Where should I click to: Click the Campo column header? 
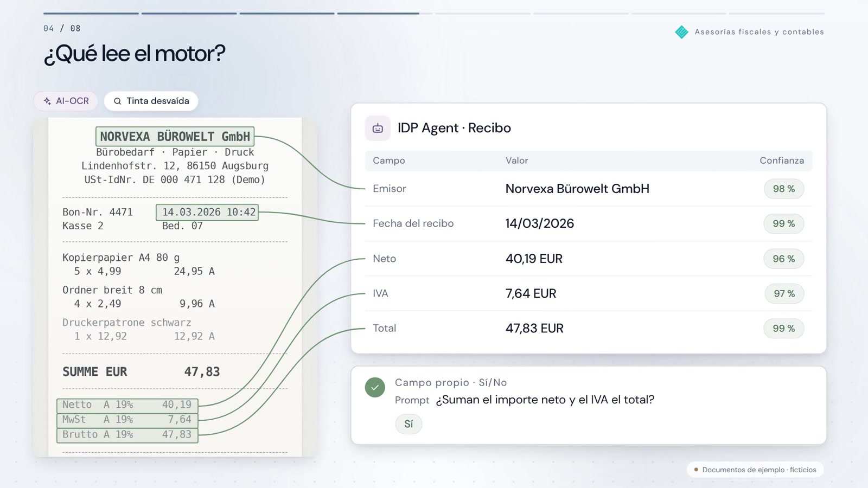389,160
